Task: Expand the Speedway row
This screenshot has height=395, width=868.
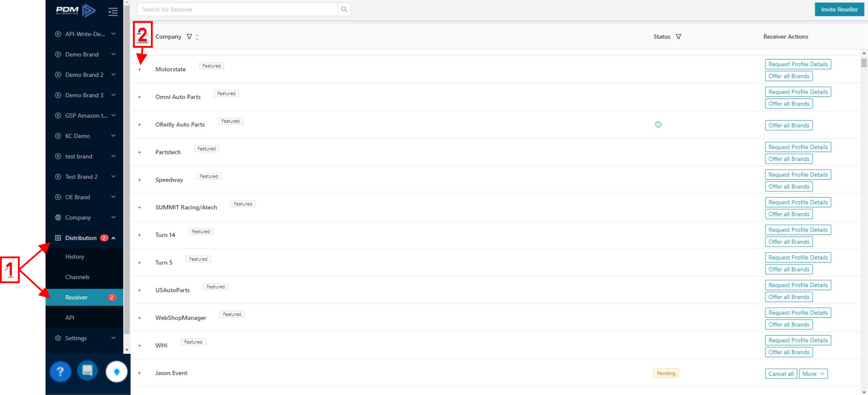Action: (140, 180)
